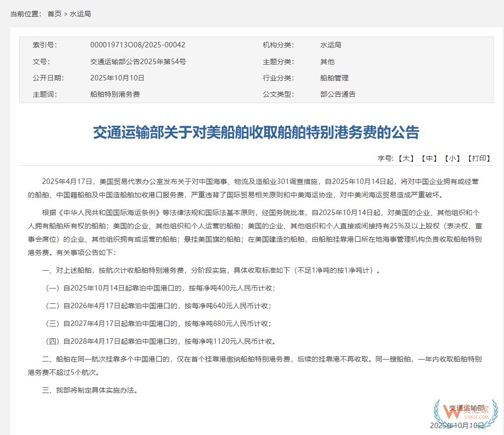The image size is (504, 435).
Task: Click the keyword 船舶特别港务费 in header table
Action: [x=115, y=94]
